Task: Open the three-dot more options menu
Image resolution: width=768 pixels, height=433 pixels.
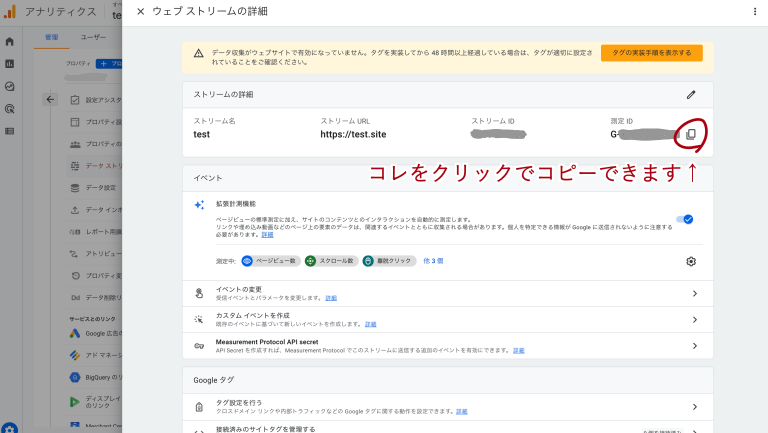Action: point(754,11)
